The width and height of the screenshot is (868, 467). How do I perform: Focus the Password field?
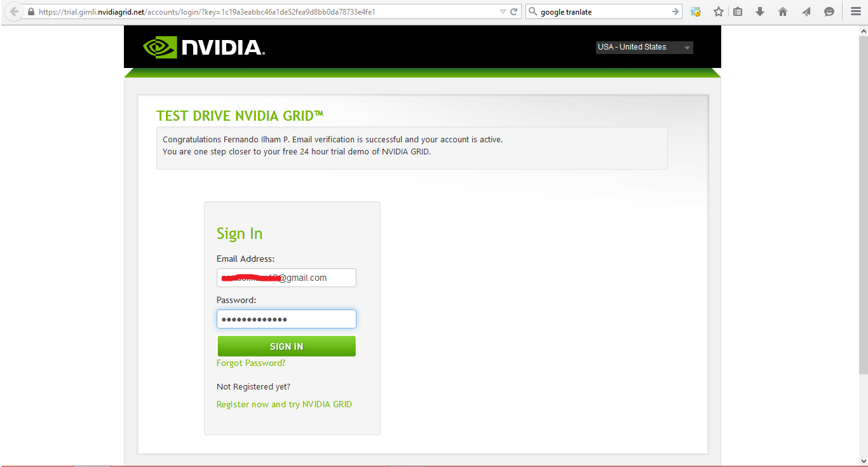287,319
